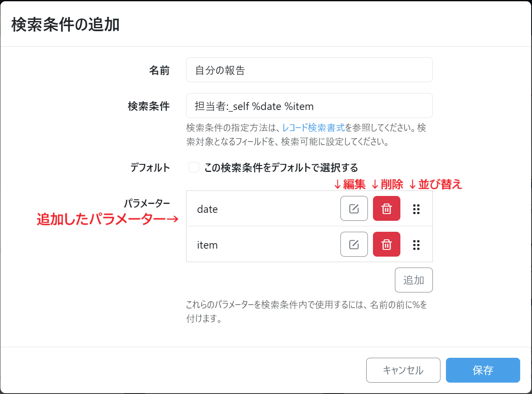Click the date row reorder handle
The image size is (532, 394).
tap(416, 209)
